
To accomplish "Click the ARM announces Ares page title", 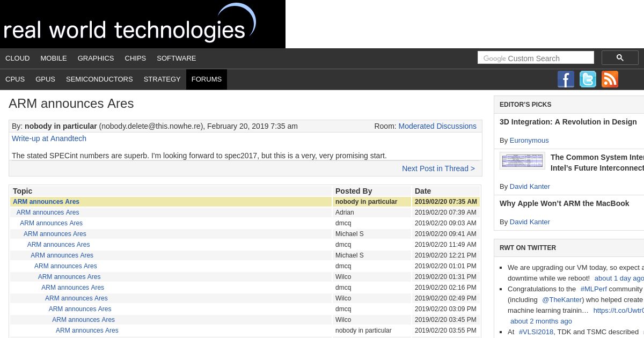I will pos(71,104).
